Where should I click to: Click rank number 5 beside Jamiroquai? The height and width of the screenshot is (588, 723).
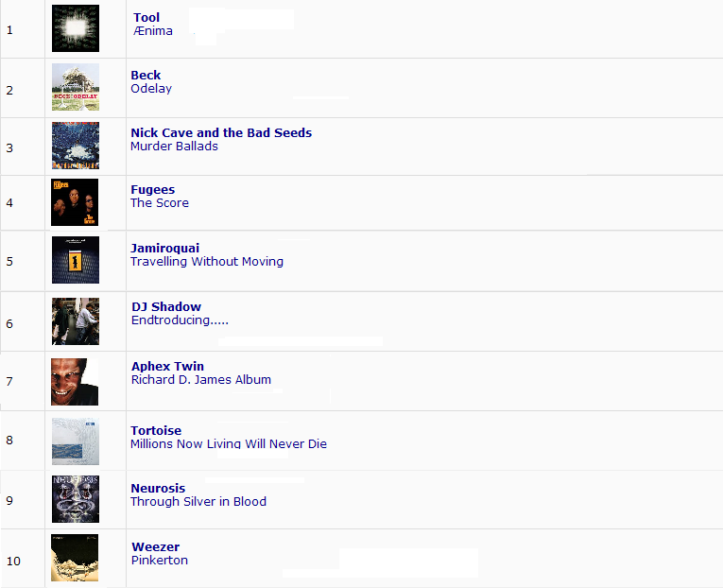point(9,262)
